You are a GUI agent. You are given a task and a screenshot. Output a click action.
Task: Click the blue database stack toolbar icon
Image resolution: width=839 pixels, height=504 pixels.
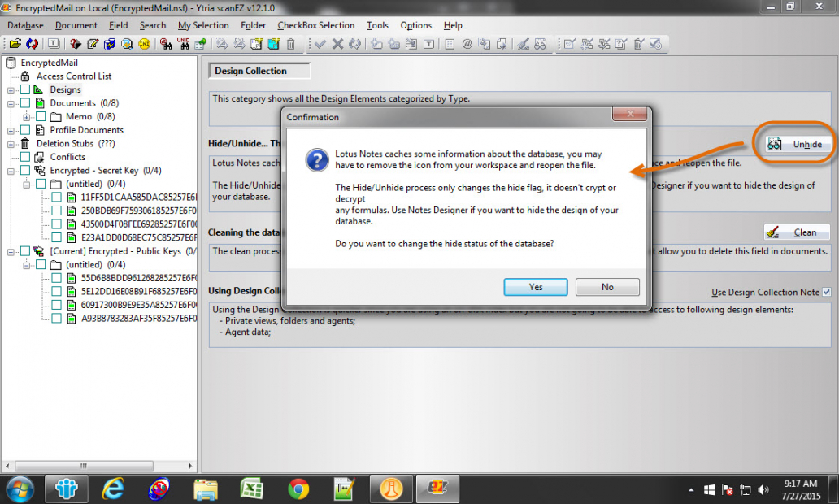click(110, 44)
